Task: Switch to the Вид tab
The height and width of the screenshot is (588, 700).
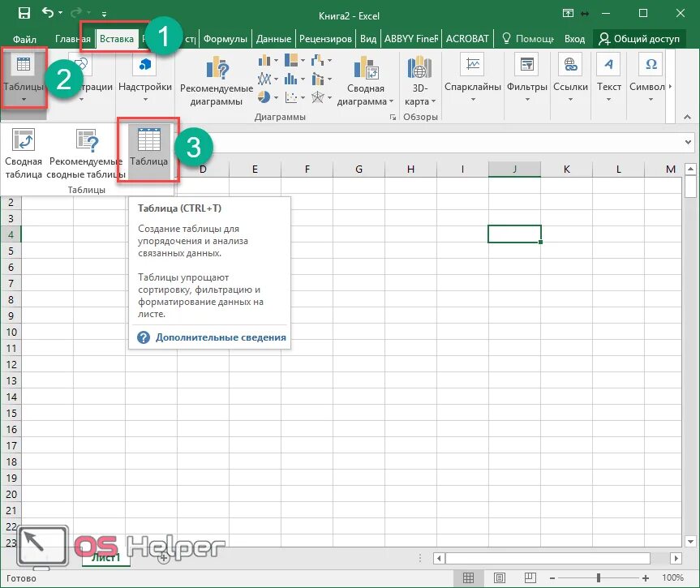Action: tap(368, 39)
